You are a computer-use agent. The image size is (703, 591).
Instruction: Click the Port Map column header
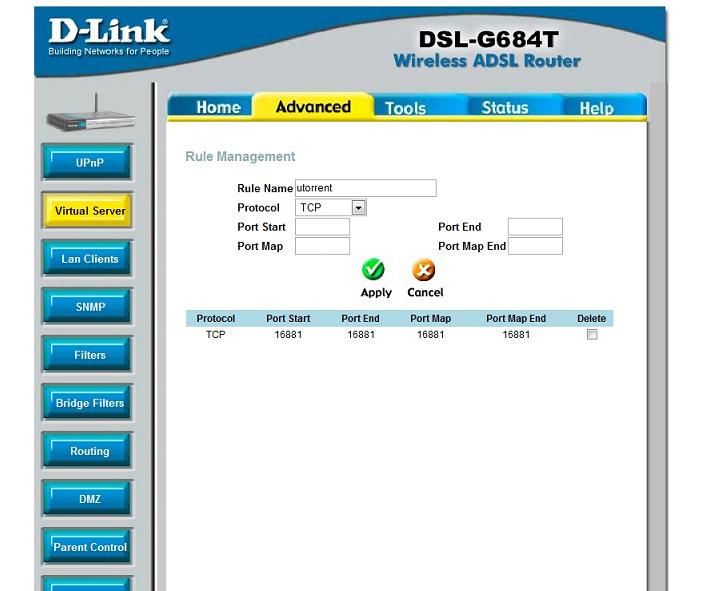click(430, 318)
